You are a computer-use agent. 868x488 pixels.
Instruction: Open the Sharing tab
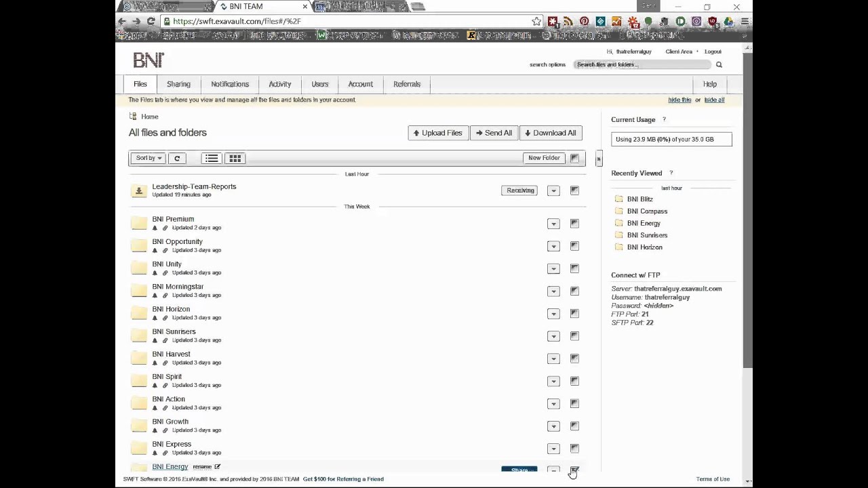click(178, 84)
